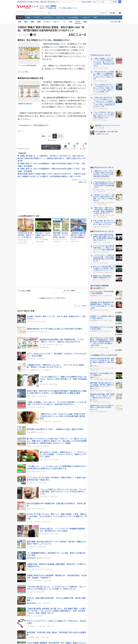The image size is (138, 644).
Task: Click コメントを書く button
Action: 69,291
